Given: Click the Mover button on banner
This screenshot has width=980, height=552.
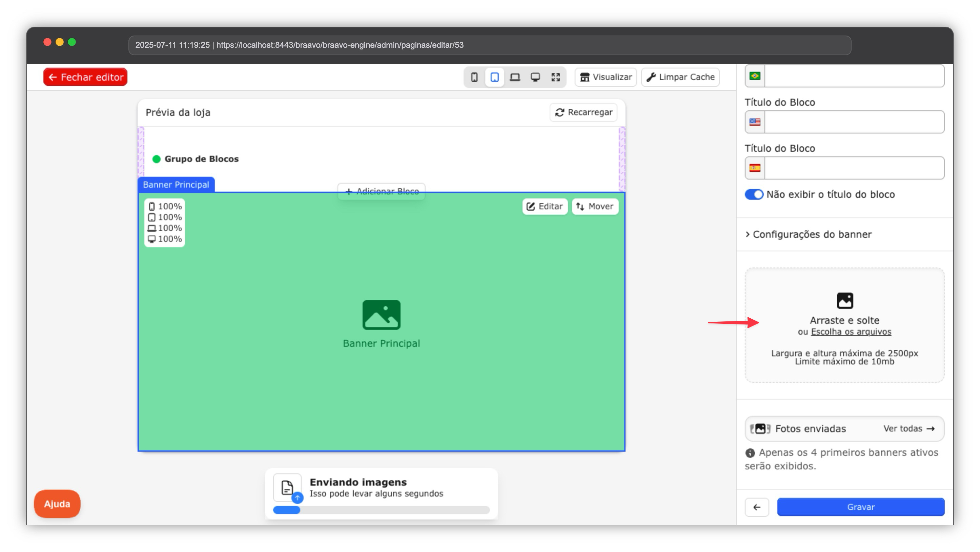Looking at the screenshot, I should point(595,207).
